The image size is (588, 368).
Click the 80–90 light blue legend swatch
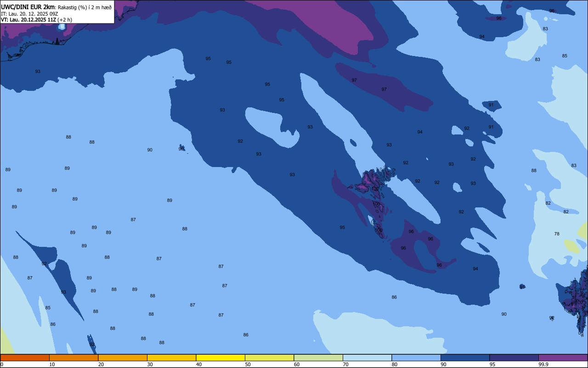coord(416,357)
